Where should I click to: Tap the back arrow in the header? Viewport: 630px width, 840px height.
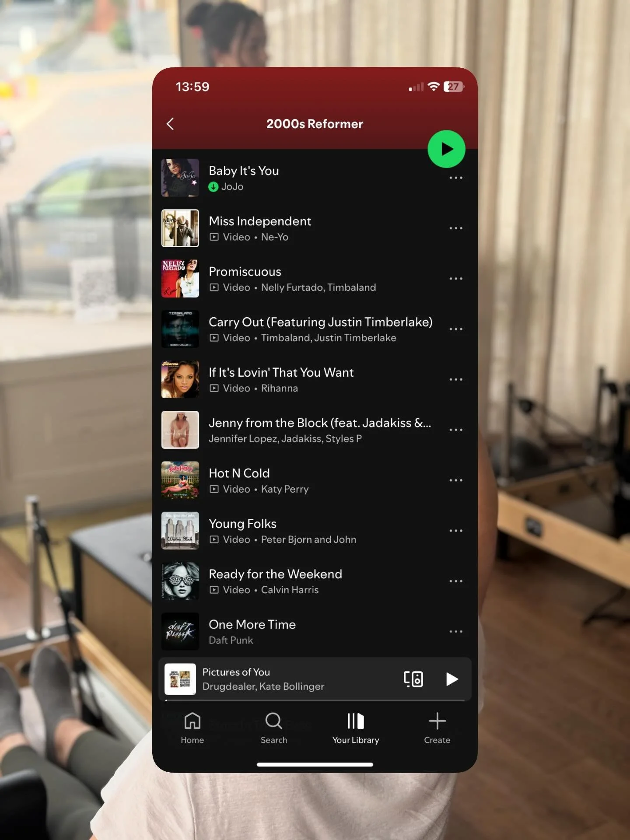coord(170,124)
